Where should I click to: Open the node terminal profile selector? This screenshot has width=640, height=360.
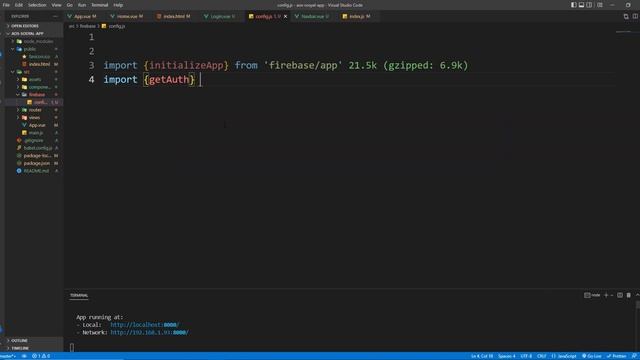click(592, 295)
